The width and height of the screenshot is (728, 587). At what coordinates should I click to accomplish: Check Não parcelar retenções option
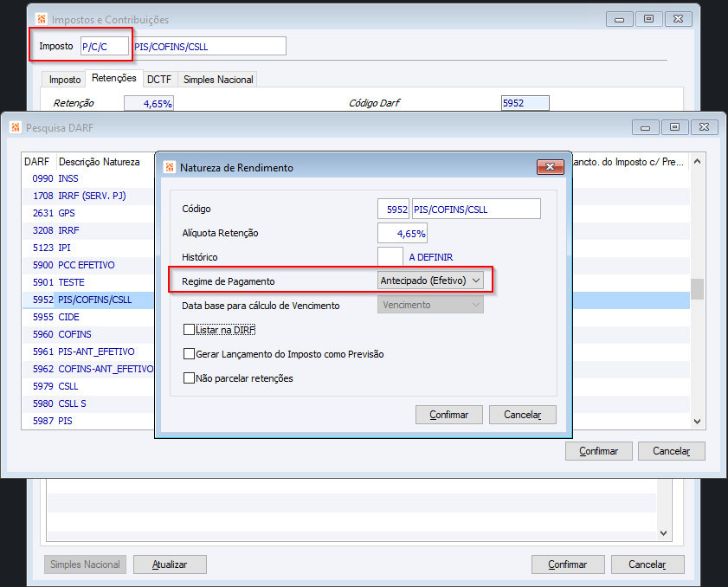click(189, 378)
